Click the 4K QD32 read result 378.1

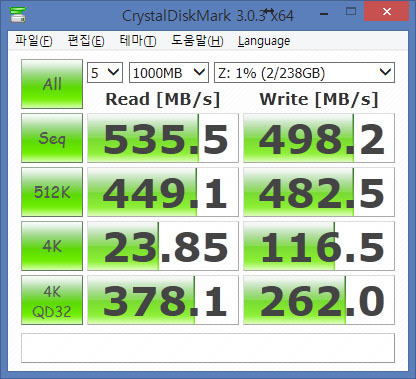tap(163, 300)
